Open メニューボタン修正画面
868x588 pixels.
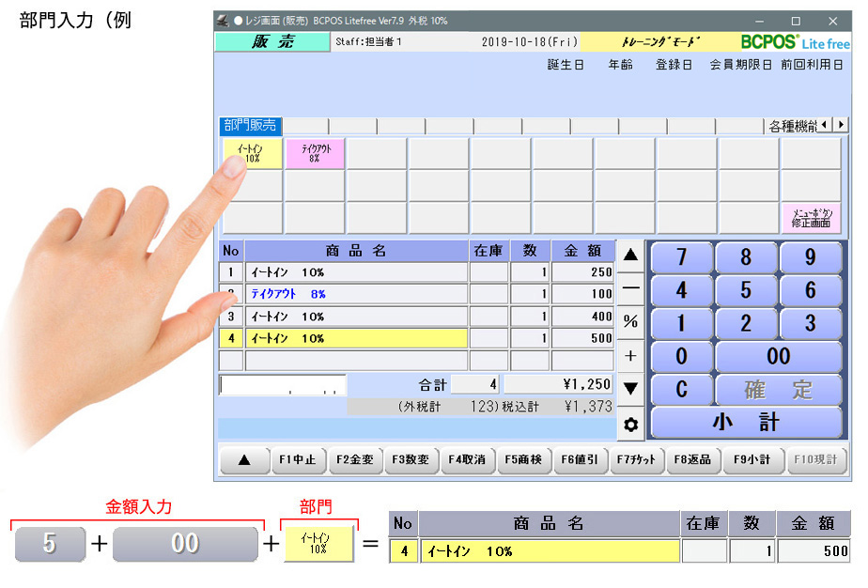(x=811, y=218)
